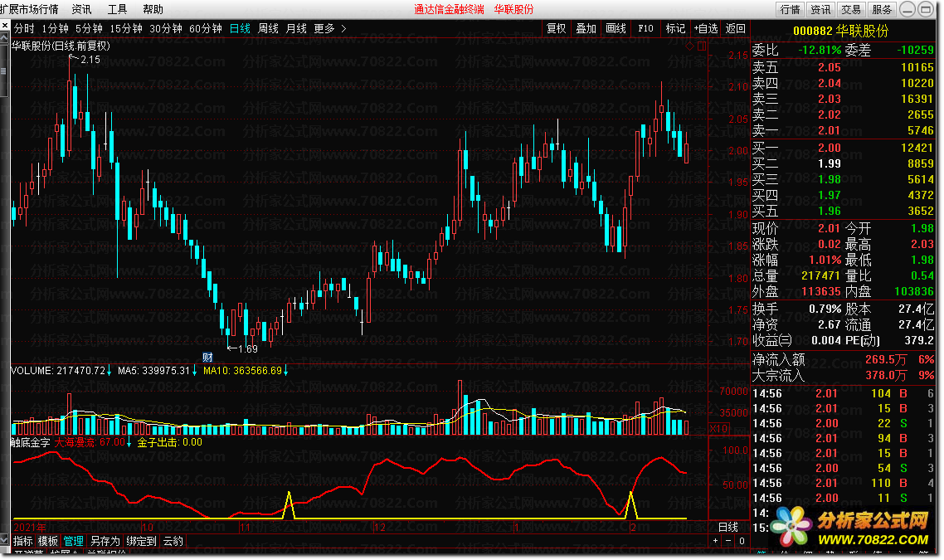Select the 日线 daily period tab
Viewport: 944px width, 560px height.
[x=240, y=28]
